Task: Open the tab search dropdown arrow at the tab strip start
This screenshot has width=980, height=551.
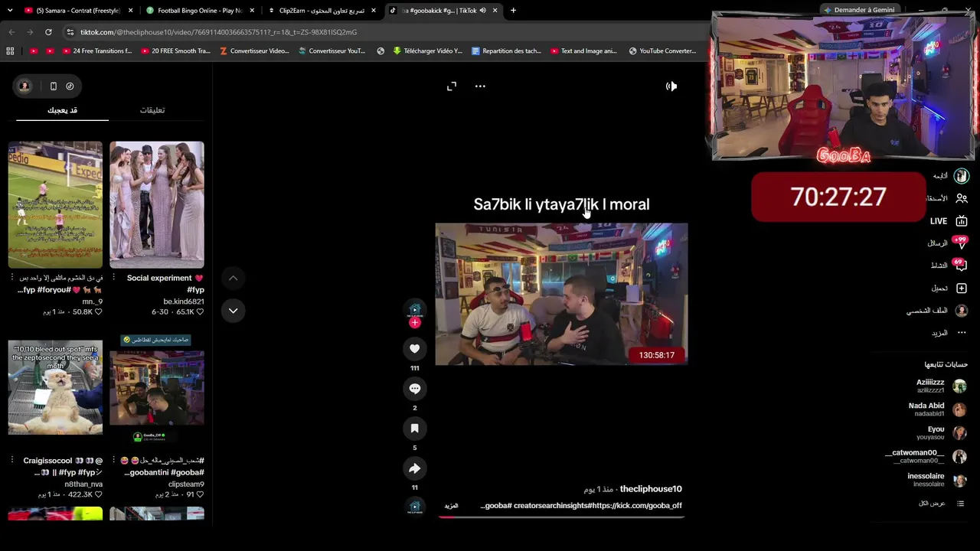Action: click(x=10, y=11)
